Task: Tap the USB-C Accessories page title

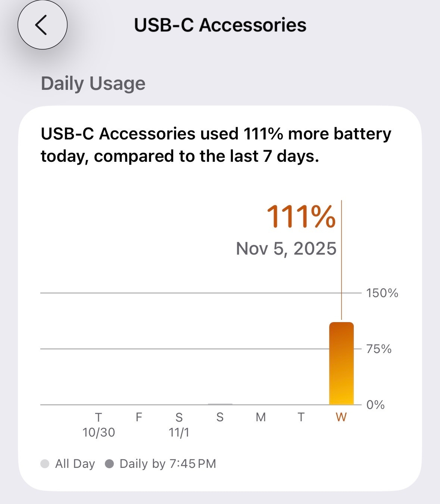Action: 220,25
